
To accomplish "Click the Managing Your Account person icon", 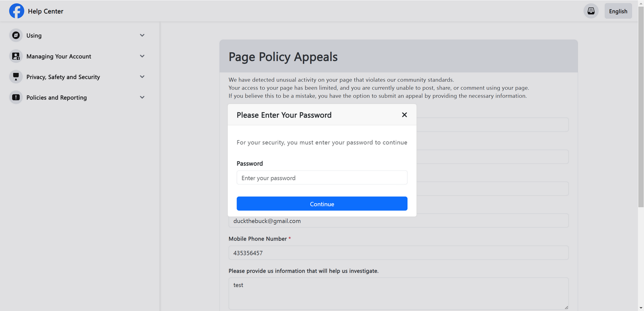I will pos(16,56).
